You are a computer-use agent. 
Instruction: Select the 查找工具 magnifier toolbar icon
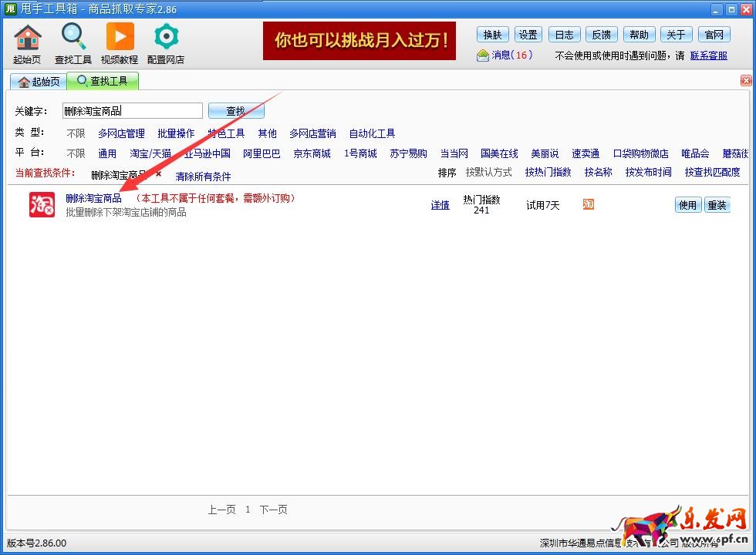click(73, 44)
